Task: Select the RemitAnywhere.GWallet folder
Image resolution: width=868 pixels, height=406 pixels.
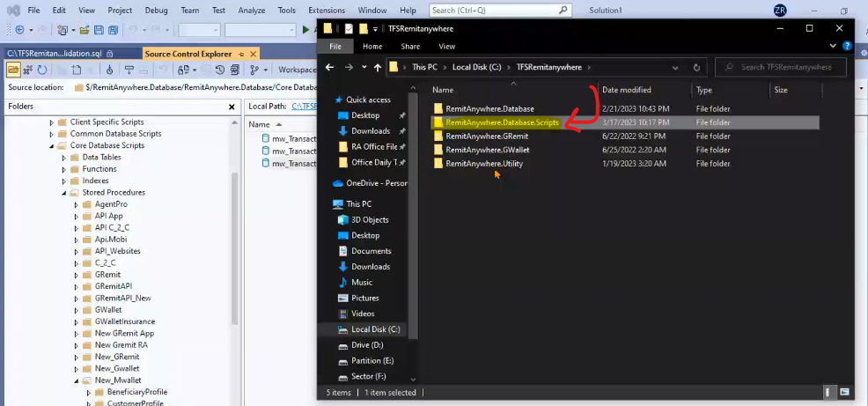Action: coord(488,150)
